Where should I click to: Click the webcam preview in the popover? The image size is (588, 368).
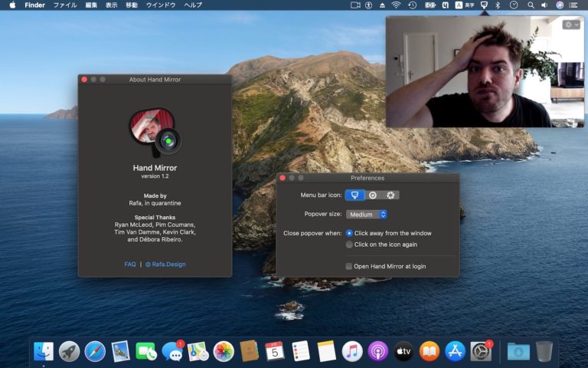click(x=485, y=72)
